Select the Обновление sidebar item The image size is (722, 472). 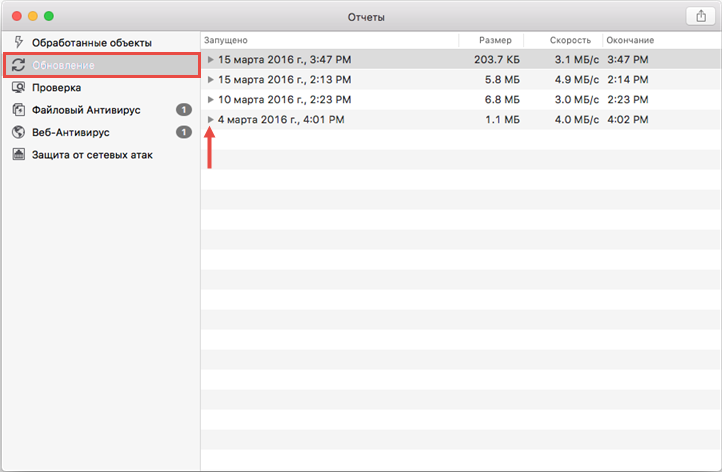[x=101, y=65]
